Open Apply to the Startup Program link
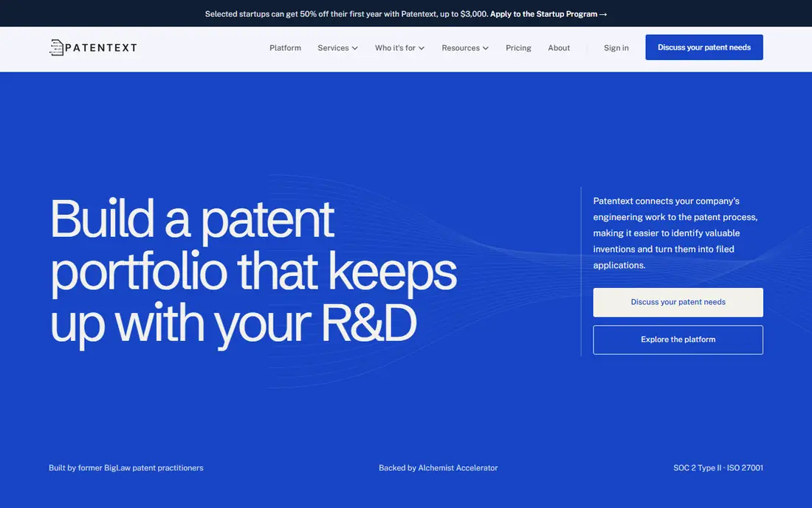 click(x=548, y=14)
